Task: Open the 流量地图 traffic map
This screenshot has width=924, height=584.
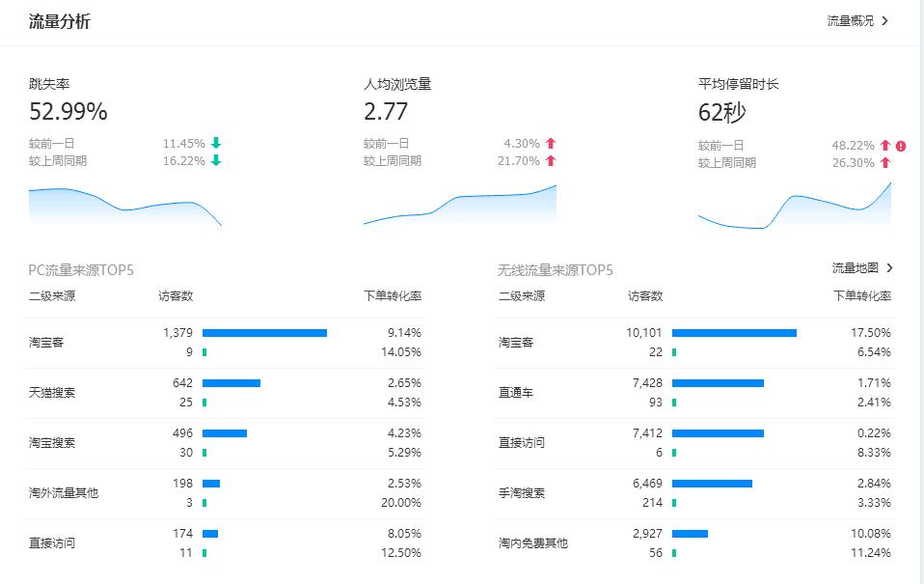Action: pos(855,267)
